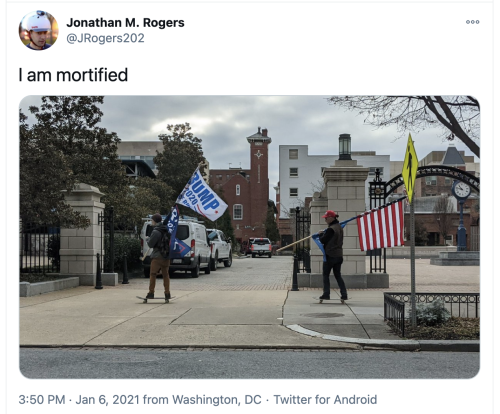The height and width of the screenshot is (414, 500).
Task: Click the skateboarder wearing a backpack
Action: pos(158,257)
